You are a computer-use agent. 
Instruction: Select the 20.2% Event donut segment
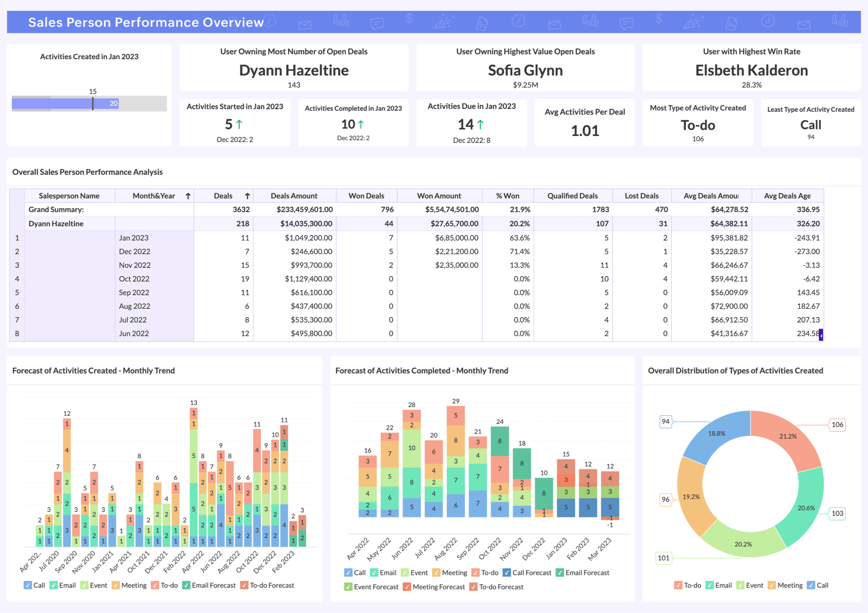point(743,544)
